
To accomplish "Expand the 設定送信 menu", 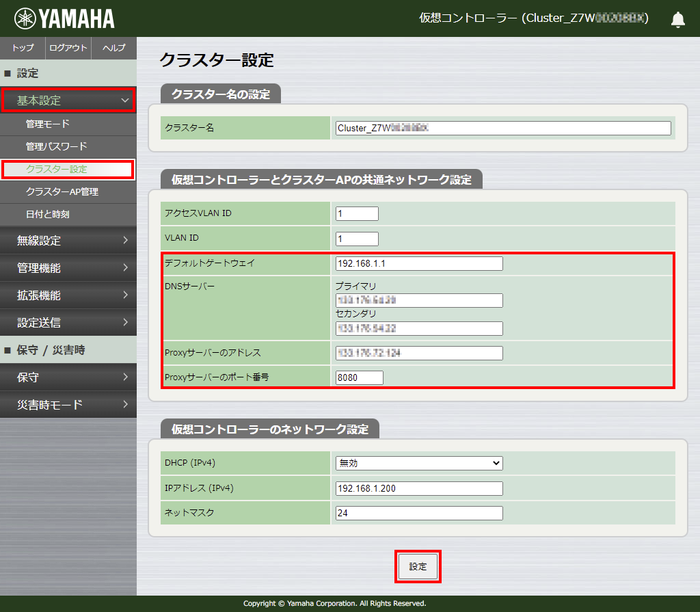I will 68,323.
